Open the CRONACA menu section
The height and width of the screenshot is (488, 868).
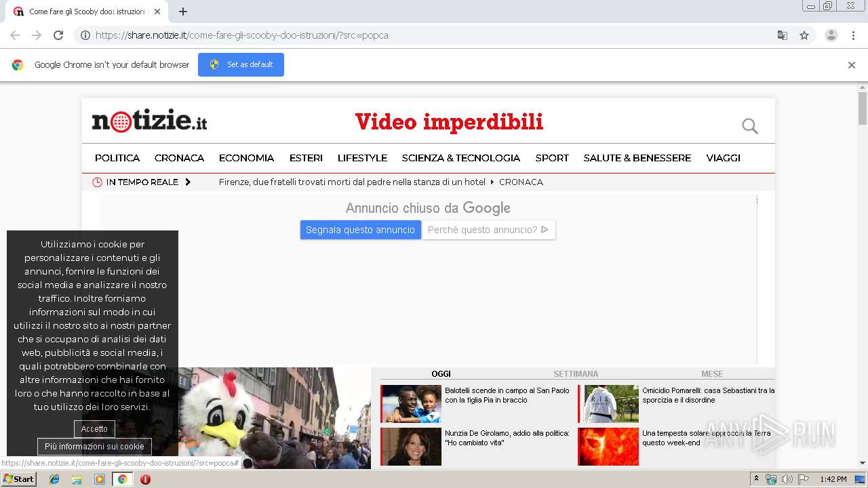coord(179,158)
